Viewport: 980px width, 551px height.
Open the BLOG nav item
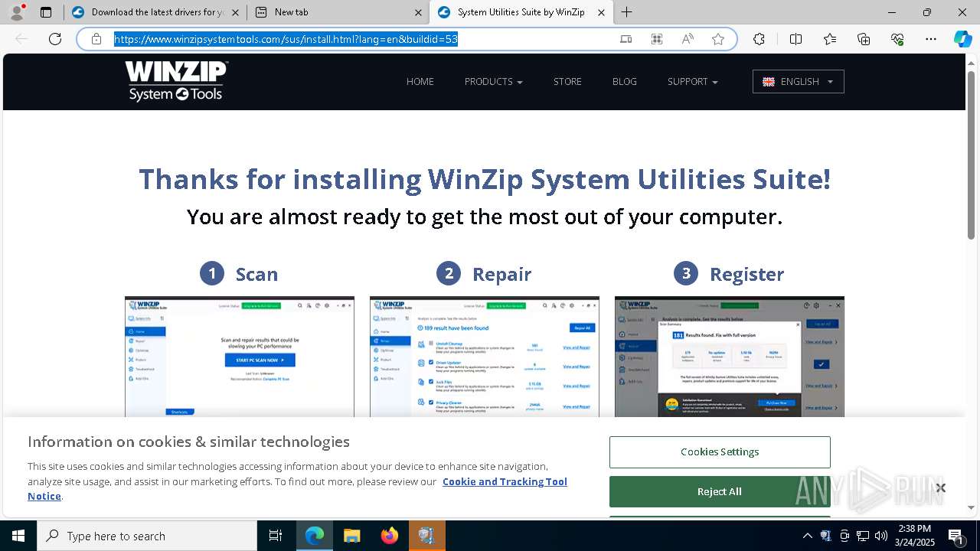(625, 81)
